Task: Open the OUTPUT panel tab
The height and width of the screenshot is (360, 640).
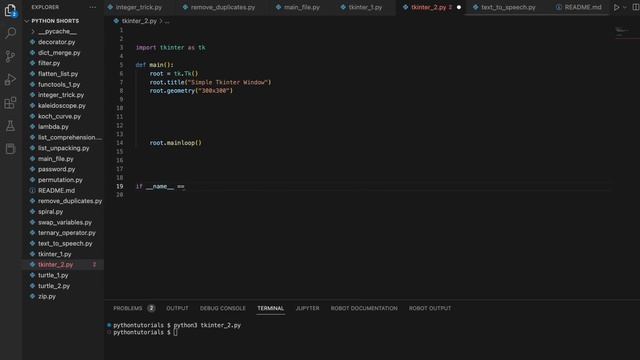Action: (177, 308)
